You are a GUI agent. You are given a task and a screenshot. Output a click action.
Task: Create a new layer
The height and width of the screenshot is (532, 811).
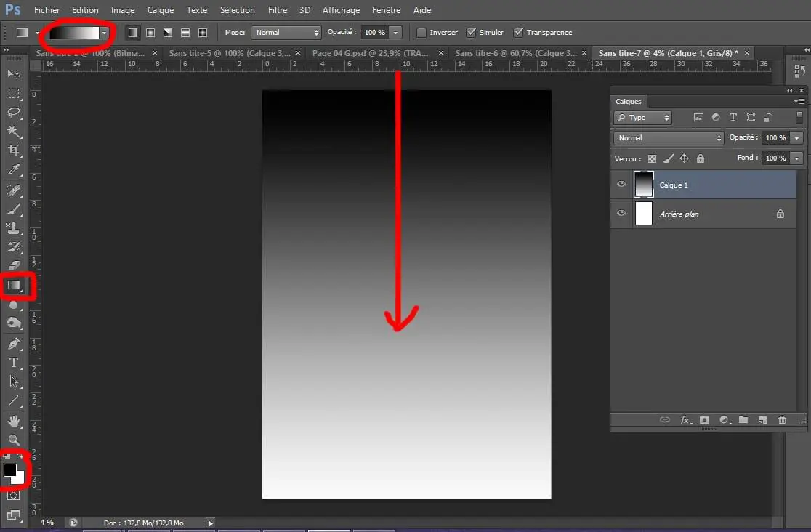[x=763, y=419]
